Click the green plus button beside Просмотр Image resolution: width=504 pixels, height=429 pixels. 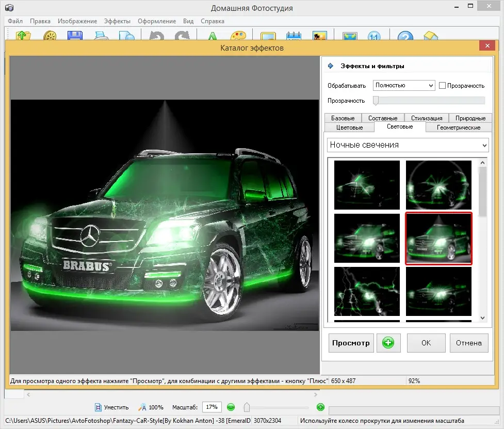click(388, 343)
